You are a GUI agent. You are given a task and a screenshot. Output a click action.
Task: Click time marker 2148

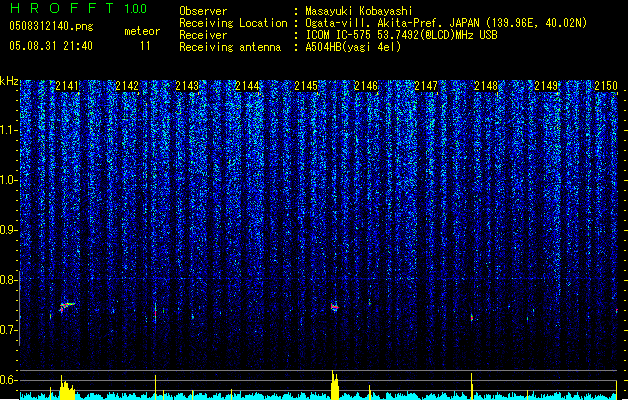point(486,85)
